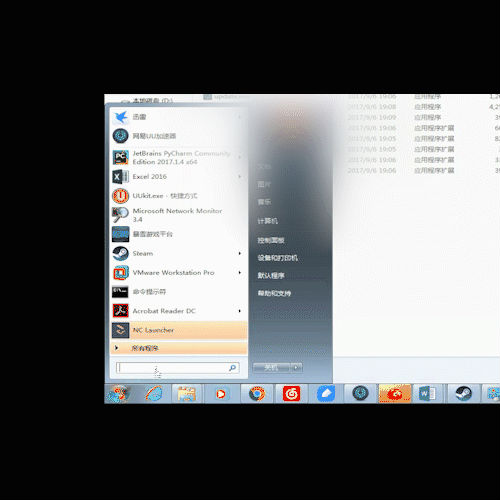The width and height of the screenshot is (500, 500).
Task: Open the shutdown options arrow
Action: coord(296,368)
